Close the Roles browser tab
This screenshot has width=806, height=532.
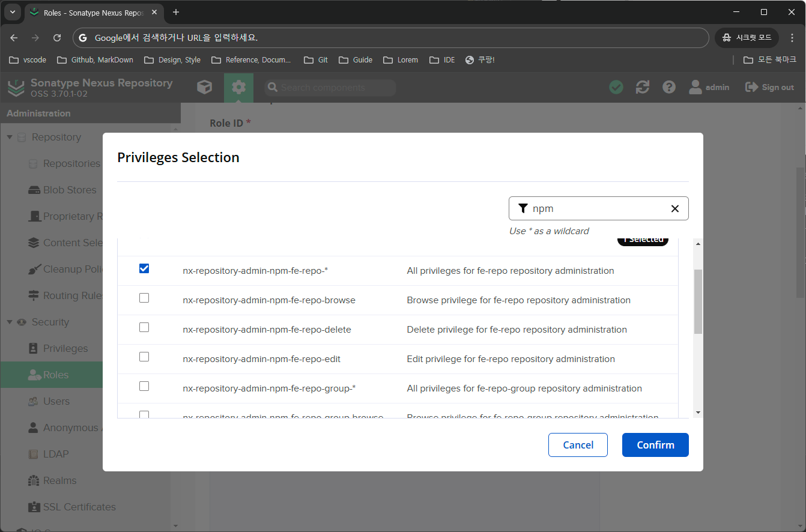coord(154,13)
